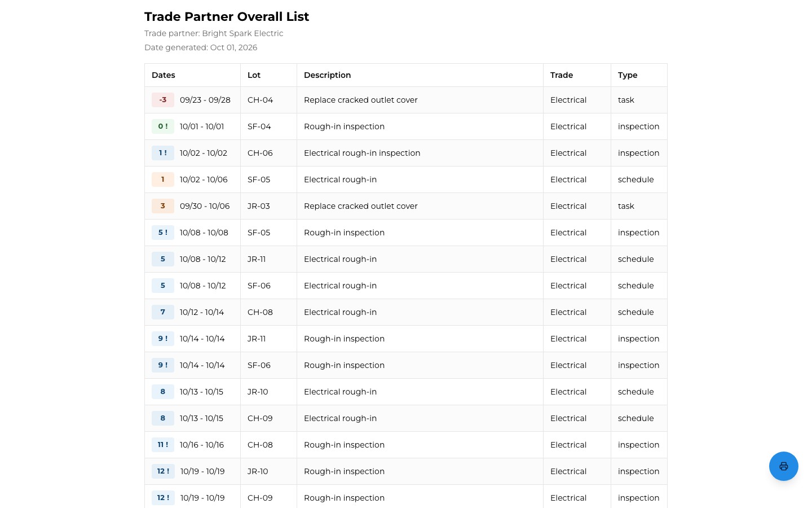
Task: Click the date range 10/01 - 10/01
Action: (202, 126)
